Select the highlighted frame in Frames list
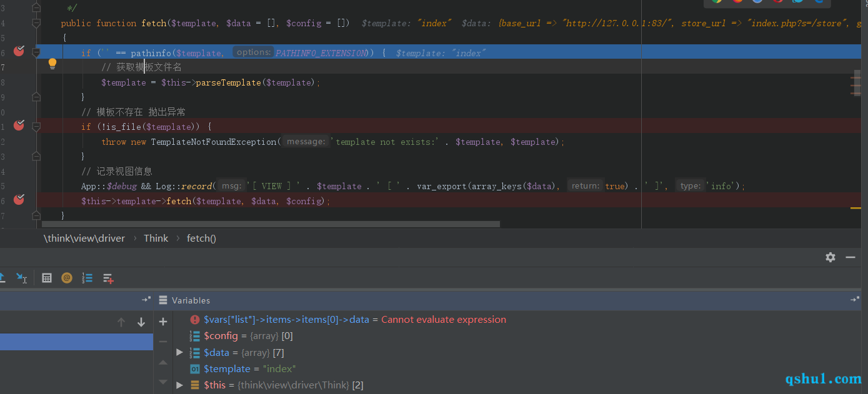 76,342
